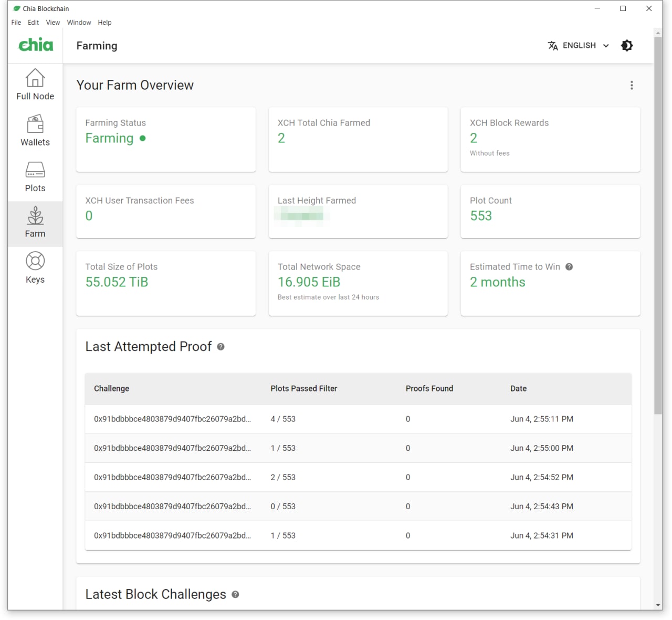Click the Plots Passed Filter column header
672x620 pixels.
click(304, 389)
